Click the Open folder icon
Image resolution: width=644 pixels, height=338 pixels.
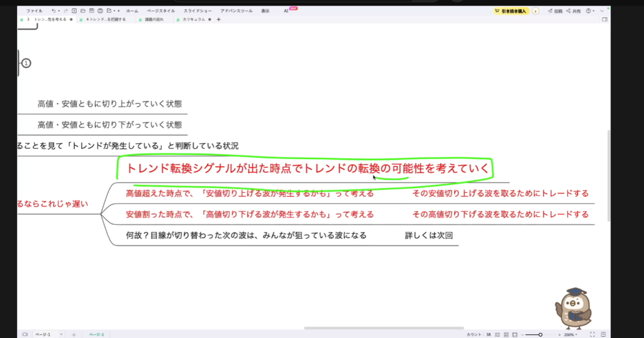click(x=84, y=11)
